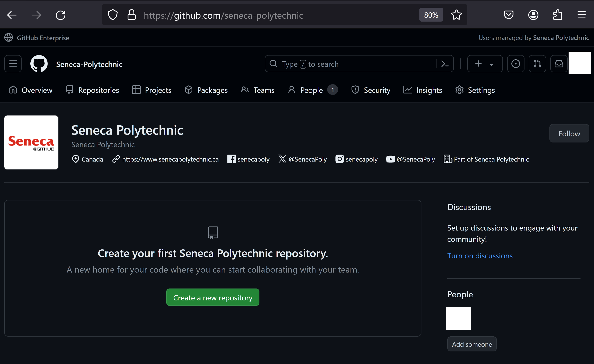Click the People count badge '1'

click(333, 90)
